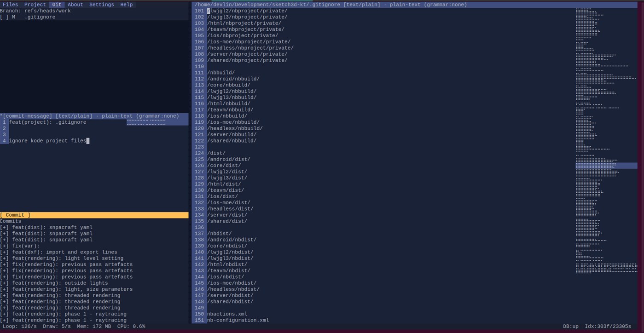Expand the "fix(var):" commit entry
Viewport: 644px width, 333px height.
[5, 246]
